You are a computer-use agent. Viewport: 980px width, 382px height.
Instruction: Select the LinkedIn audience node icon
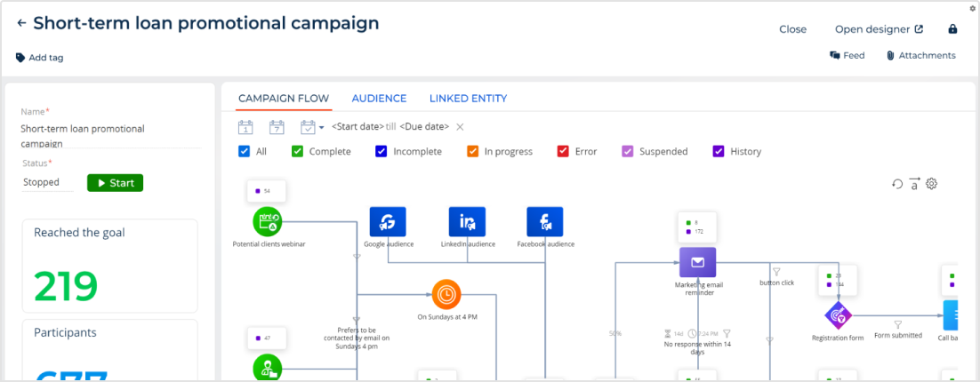tap(467, 221)
